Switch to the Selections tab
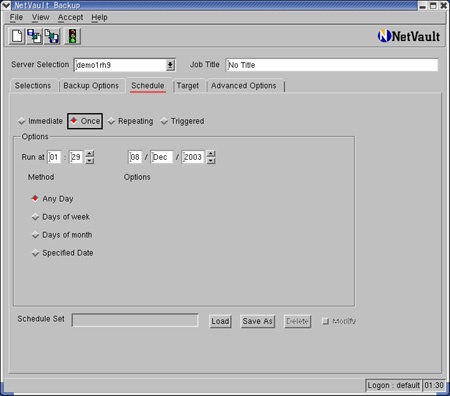This screenshot has height=396, width=450. click(33, 86)
